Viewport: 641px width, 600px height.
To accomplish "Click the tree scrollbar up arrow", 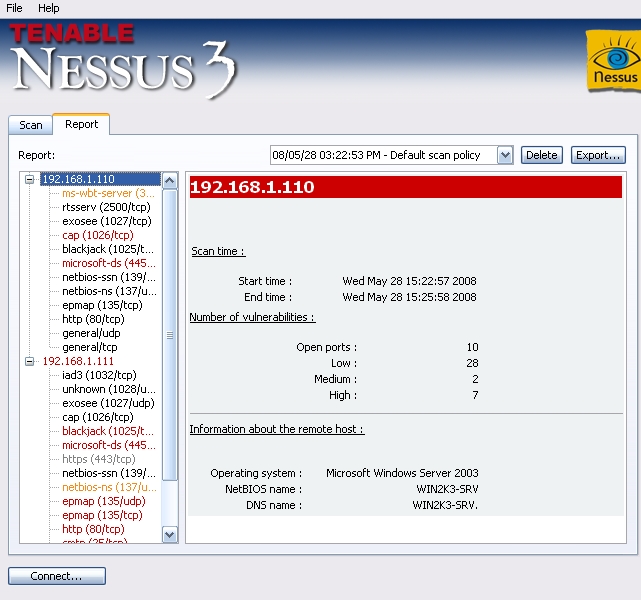I will tap(170, 180).
